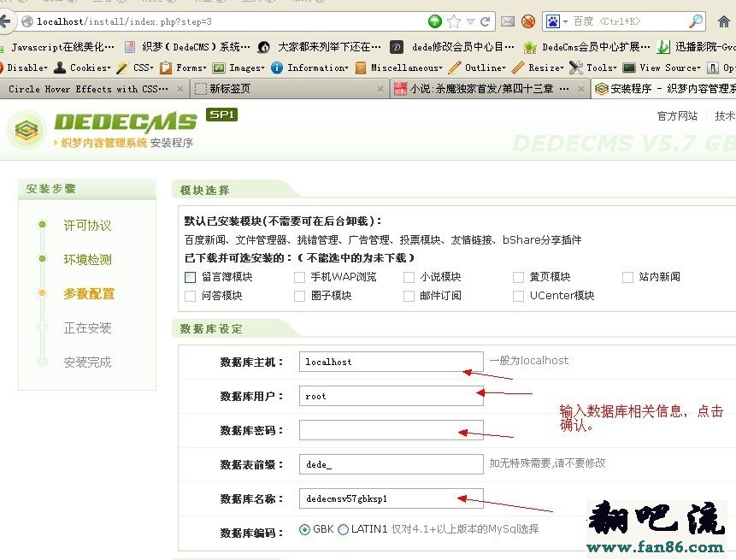
Task: Select the GBK database encoding radio
Action: coord(304,529)
